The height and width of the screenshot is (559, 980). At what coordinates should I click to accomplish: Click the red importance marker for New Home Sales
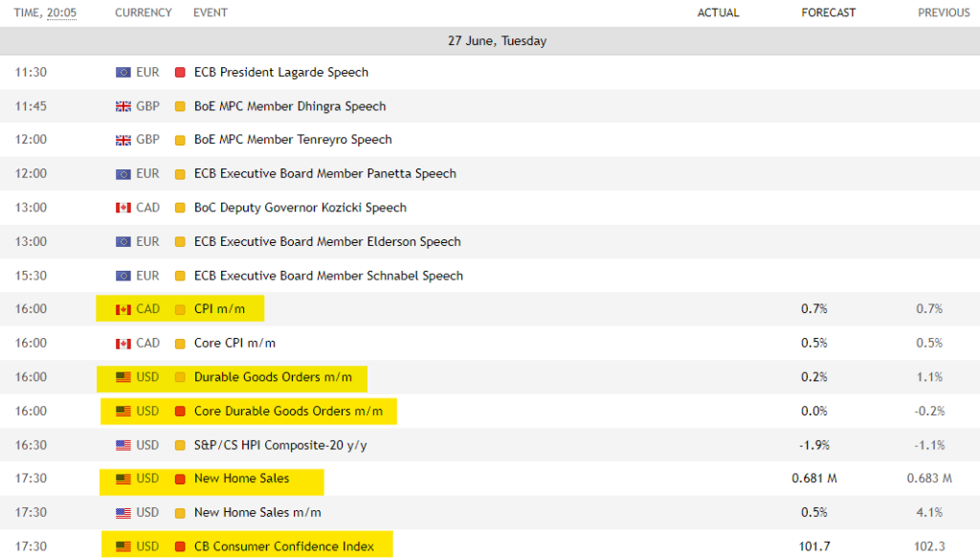point(180,479)
